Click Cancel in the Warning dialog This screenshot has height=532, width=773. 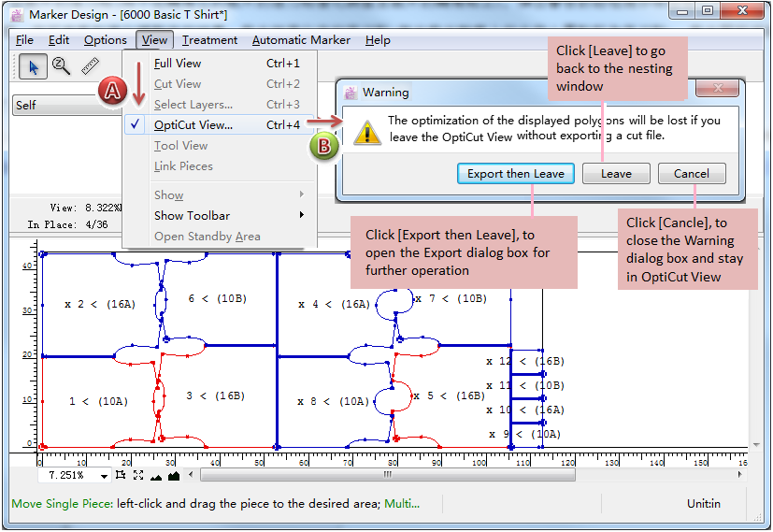pyautogui.click(x=691, y=174)
